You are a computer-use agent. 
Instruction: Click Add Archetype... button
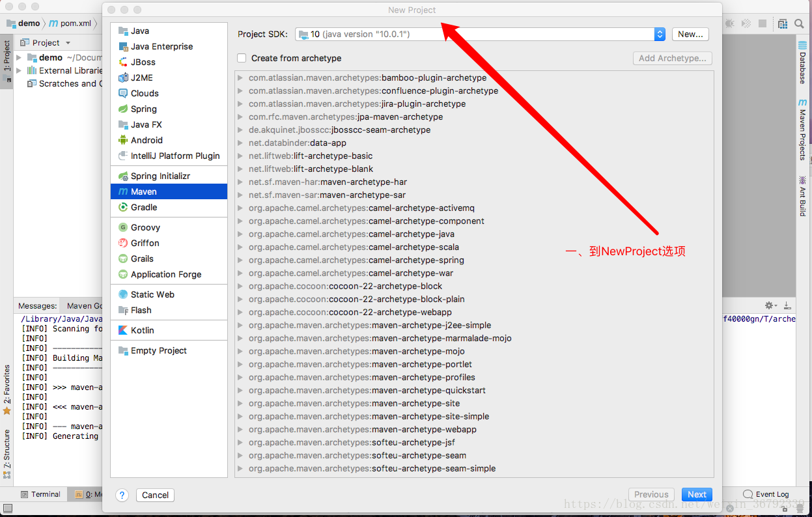(x=673, y=58)
